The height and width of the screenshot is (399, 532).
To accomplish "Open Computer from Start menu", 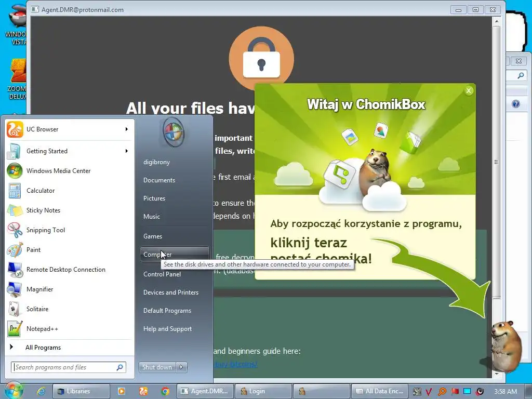I will [x=175, y=254].
